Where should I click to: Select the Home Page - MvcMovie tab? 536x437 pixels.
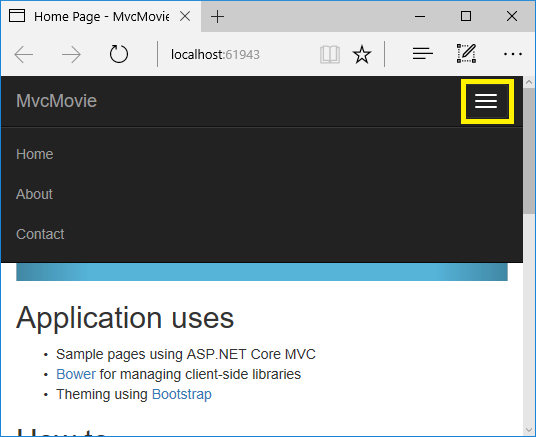pyautogui.click(x=101, y=16)
